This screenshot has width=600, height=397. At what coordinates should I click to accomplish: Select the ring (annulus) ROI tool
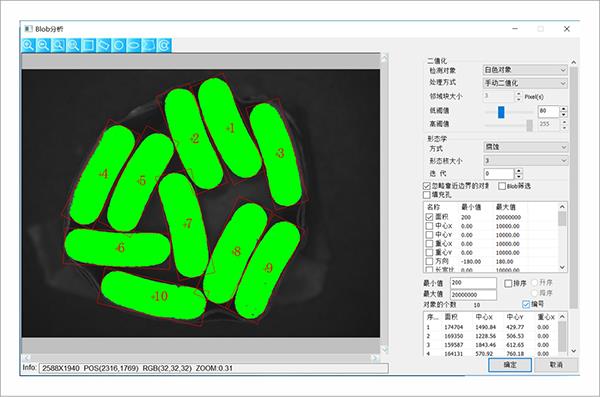click(164, 45)
